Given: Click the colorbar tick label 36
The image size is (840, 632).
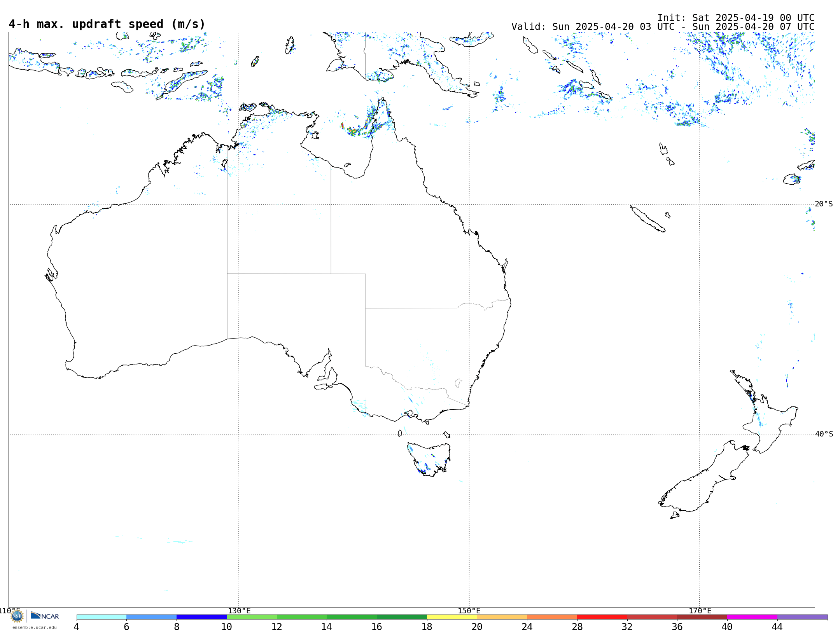Looking at the screenshot, I should [677, 627].
